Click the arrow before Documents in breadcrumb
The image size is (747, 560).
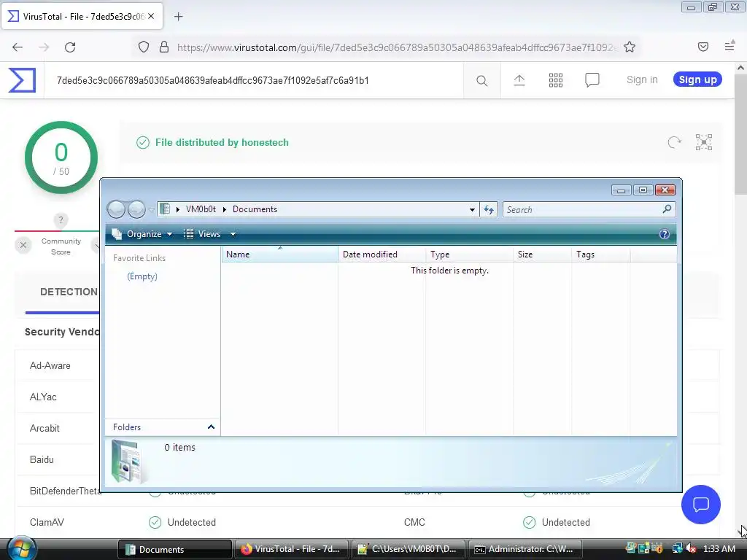tap(225, 209)
